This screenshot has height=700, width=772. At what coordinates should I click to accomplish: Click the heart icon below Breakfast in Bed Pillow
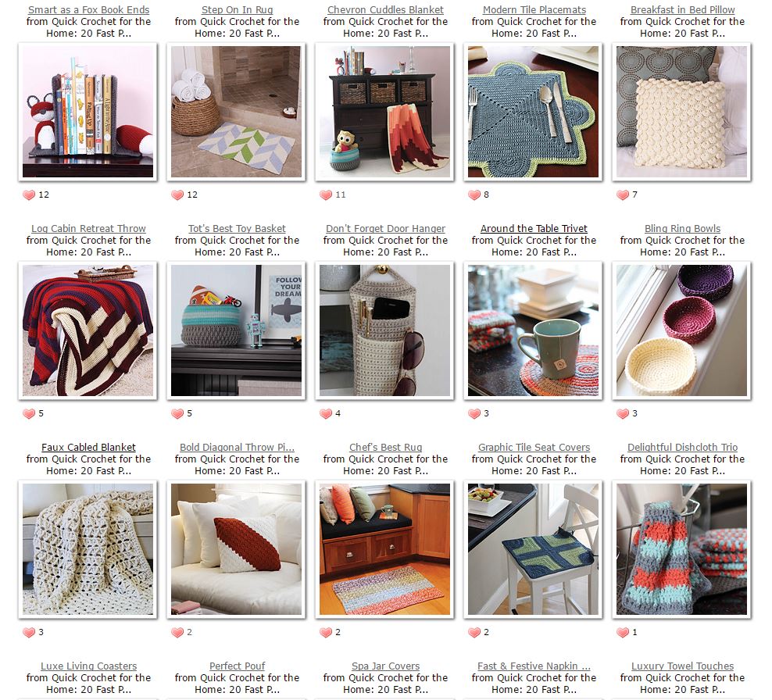click(623, 195)
